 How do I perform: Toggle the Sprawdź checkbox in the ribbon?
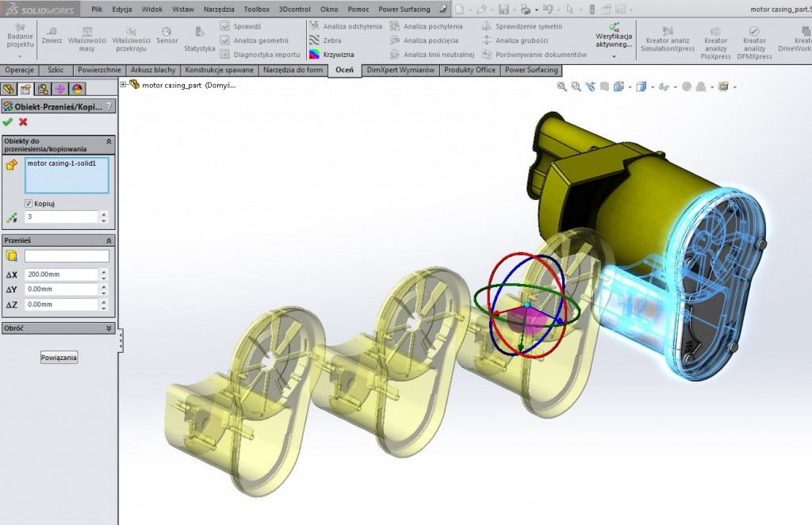225,26
